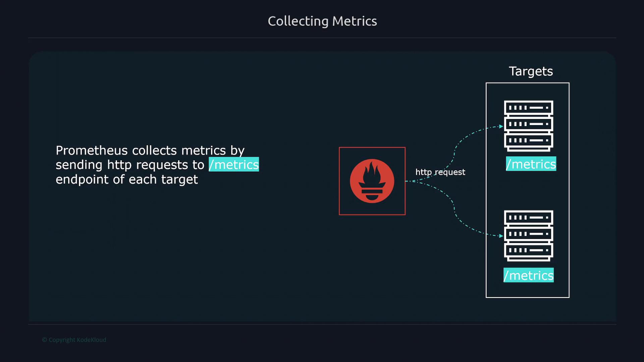
Task: Click the "http request" label
Action: [x=440, y=172]
